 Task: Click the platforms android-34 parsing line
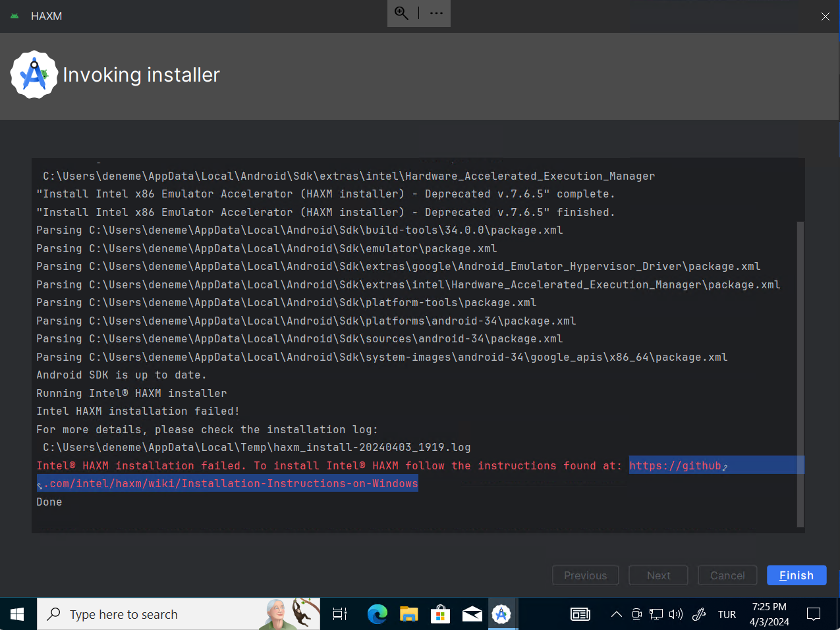point(306,321)
